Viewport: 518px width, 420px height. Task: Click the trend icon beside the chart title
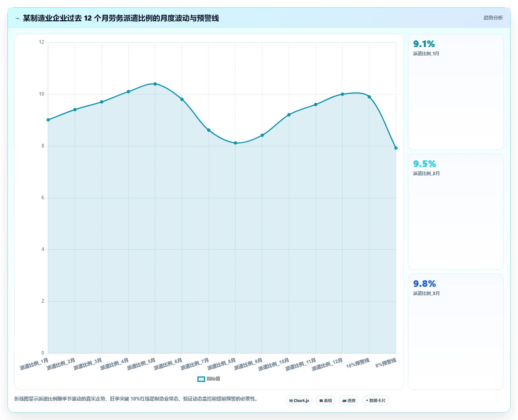pos(17,18)
